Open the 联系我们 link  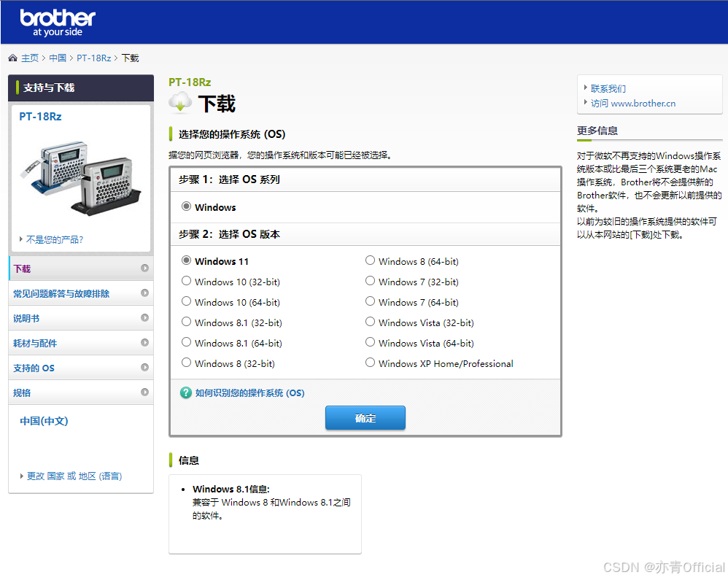tap(608, 89)
